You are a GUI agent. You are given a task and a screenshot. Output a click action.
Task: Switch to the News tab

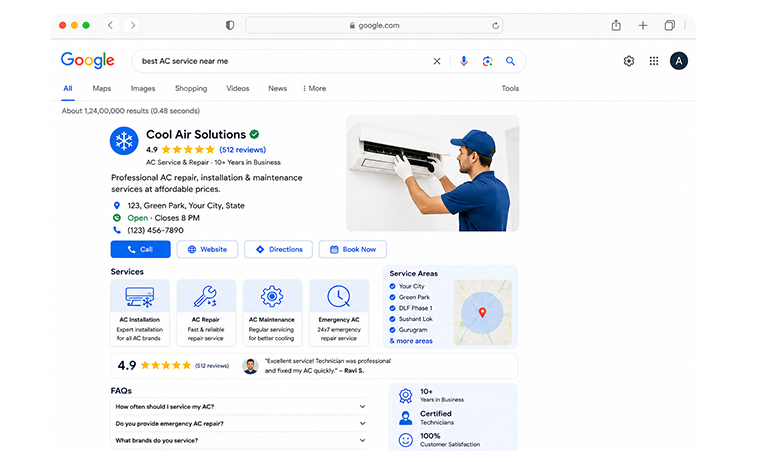(x=277, y=89)
